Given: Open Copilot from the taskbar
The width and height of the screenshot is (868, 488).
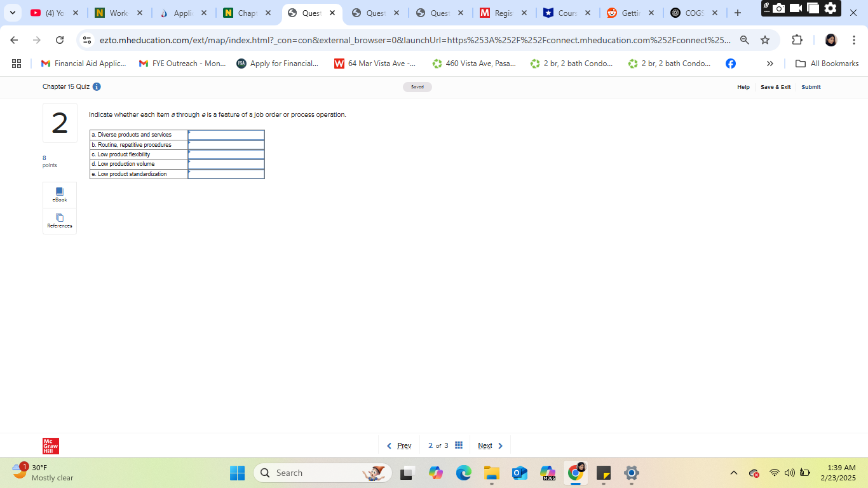Looking at the screenshot, I should point(436,473).
